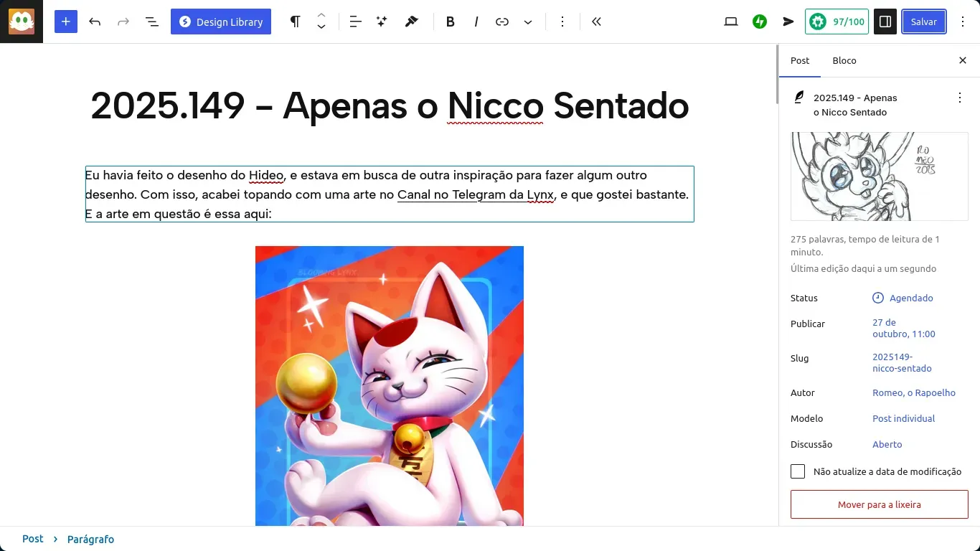Image resolution: width=980 pixels, height=551 pixels.
Task: Open the Design Library
Action: 221,22
